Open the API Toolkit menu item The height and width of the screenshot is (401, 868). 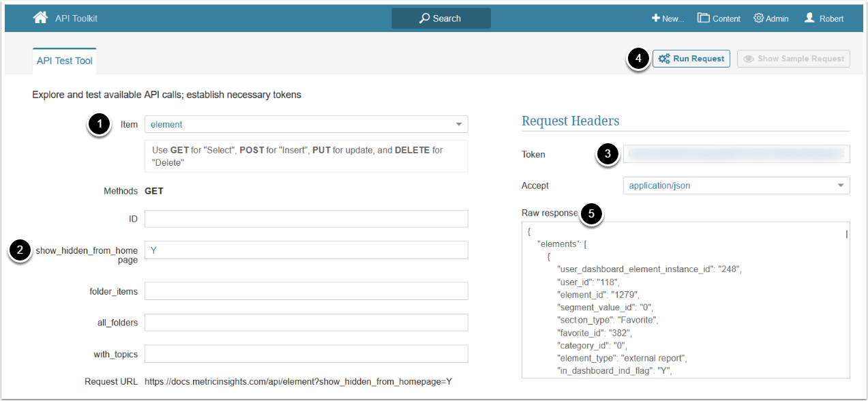point(76,18)
